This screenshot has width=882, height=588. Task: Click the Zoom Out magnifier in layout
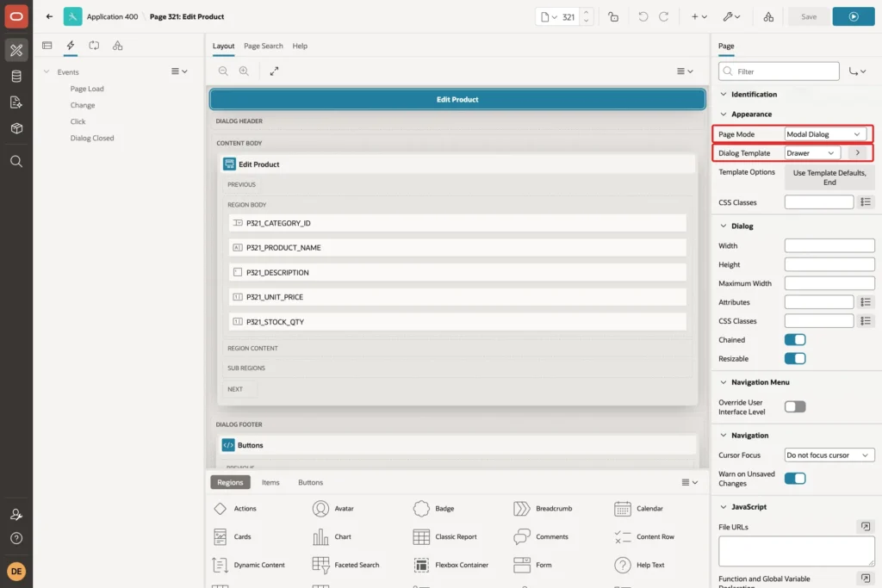(223, 71)
